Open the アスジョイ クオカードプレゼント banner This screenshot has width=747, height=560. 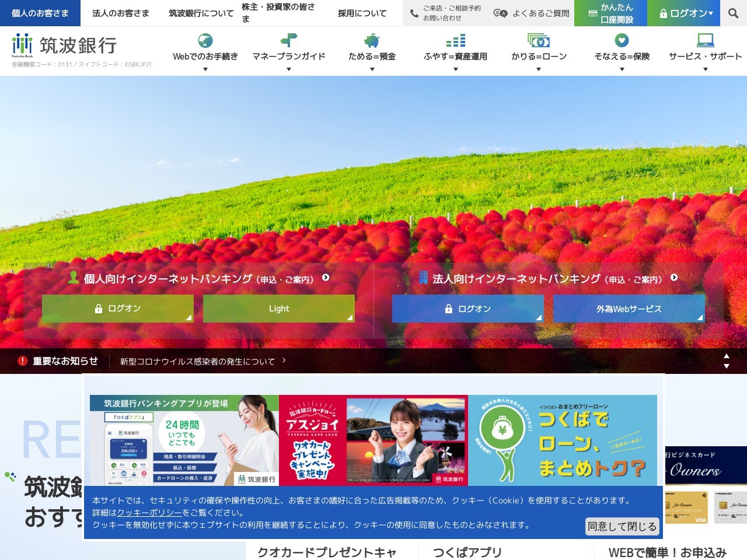pos(373,440)
